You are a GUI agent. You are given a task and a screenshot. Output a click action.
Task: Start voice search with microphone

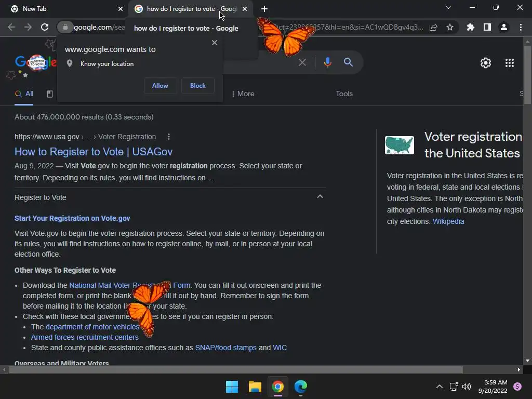327,62
